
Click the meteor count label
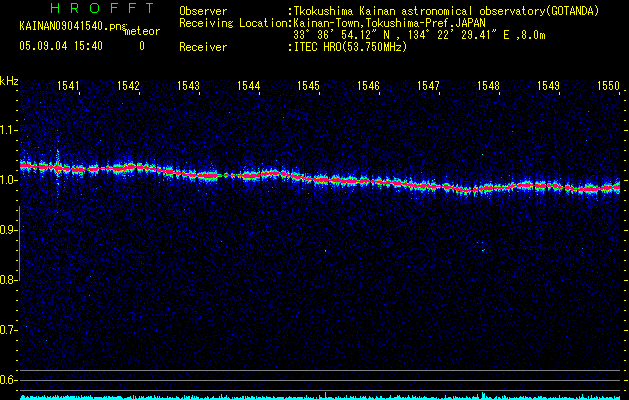point(142,31)
